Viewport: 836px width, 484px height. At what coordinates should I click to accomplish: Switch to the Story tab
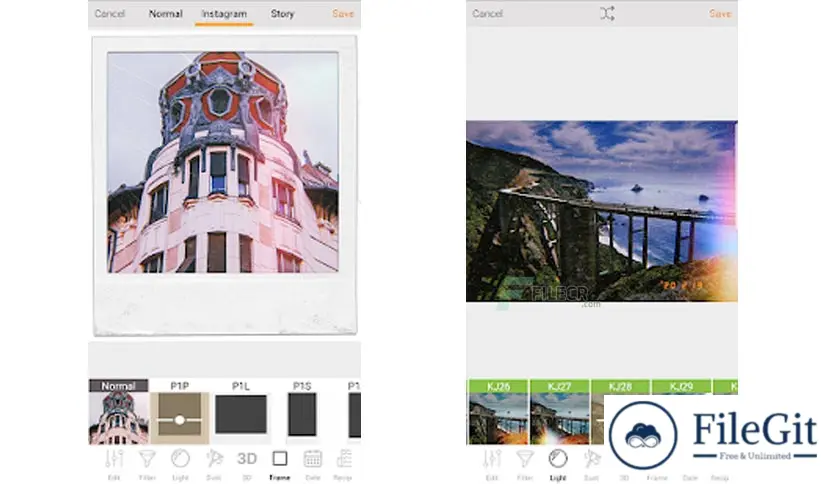[x=282, y=13]
